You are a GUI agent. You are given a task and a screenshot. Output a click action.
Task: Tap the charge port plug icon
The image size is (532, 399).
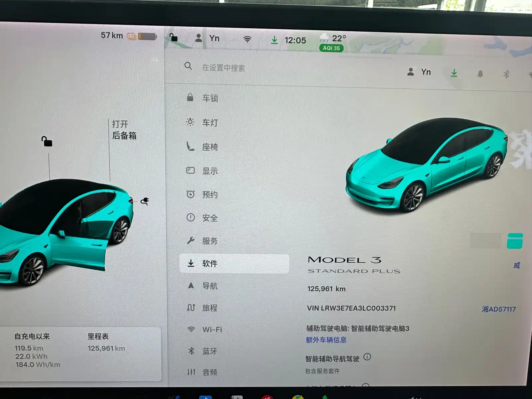[x=145, y=201]
